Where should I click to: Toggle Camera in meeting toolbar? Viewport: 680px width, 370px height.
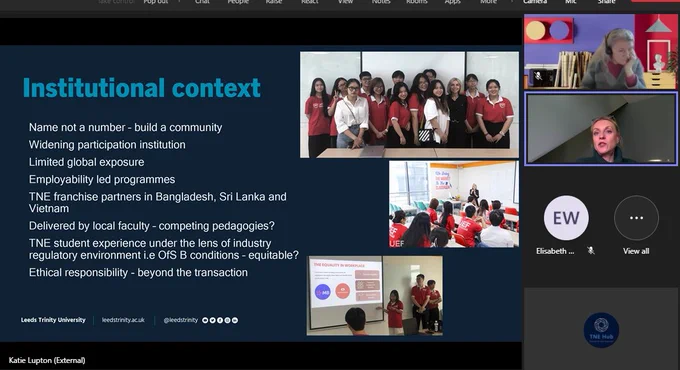(535, 2)
